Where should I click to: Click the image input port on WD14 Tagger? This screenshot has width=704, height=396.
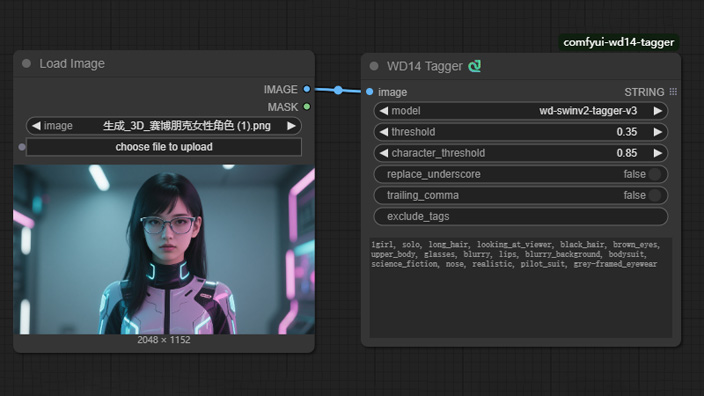pyautogui.click(x=370, y=92)
